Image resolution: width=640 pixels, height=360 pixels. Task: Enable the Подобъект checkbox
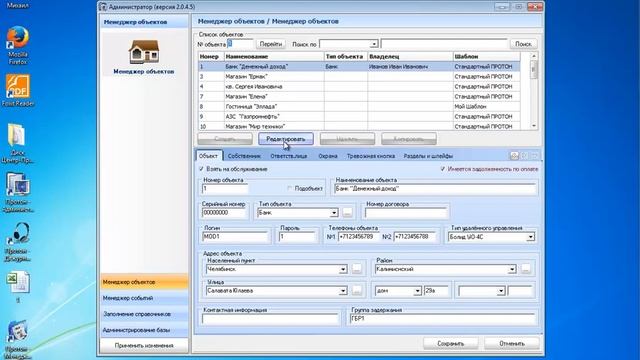[x=290, y=189]
